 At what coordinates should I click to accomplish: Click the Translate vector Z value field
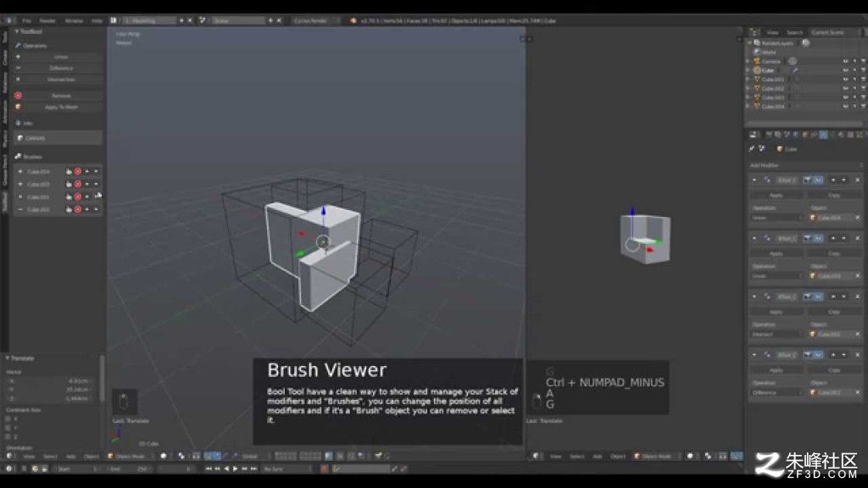(51, 398)
